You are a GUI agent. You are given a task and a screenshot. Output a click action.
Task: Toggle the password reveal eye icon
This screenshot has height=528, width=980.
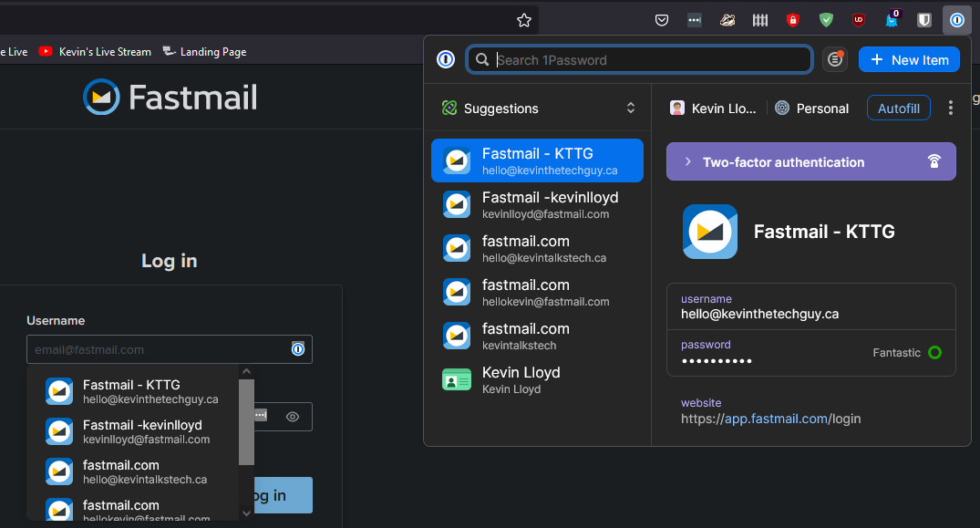coord(293,417)
